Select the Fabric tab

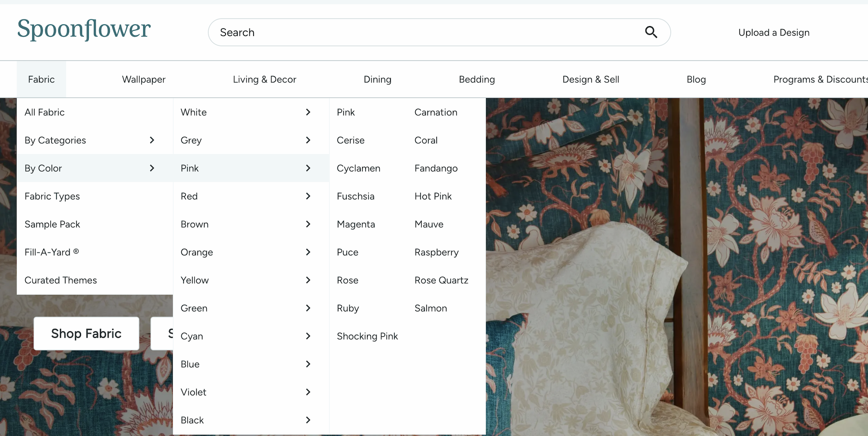[x=41, y=79]
